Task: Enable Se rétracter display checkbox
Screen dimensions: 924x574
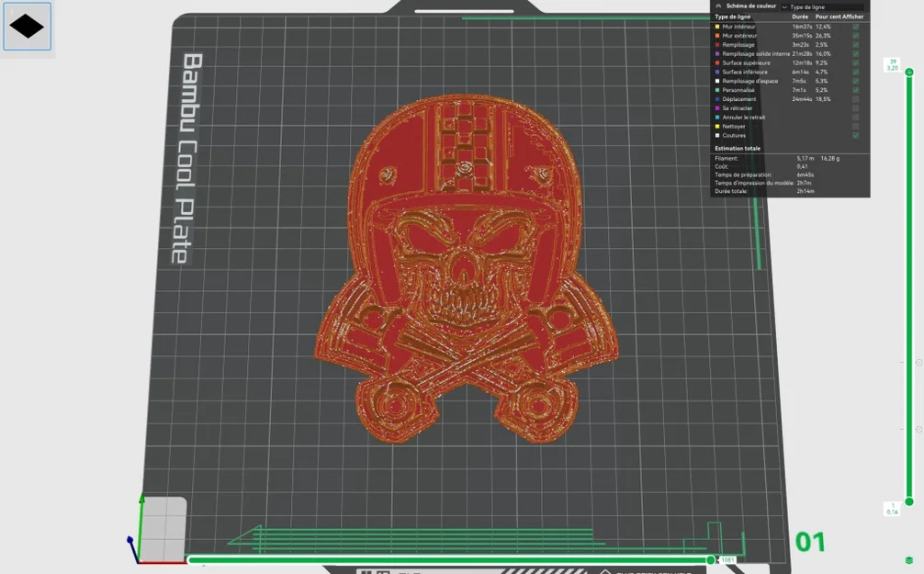Action: [x=856, y=108]
